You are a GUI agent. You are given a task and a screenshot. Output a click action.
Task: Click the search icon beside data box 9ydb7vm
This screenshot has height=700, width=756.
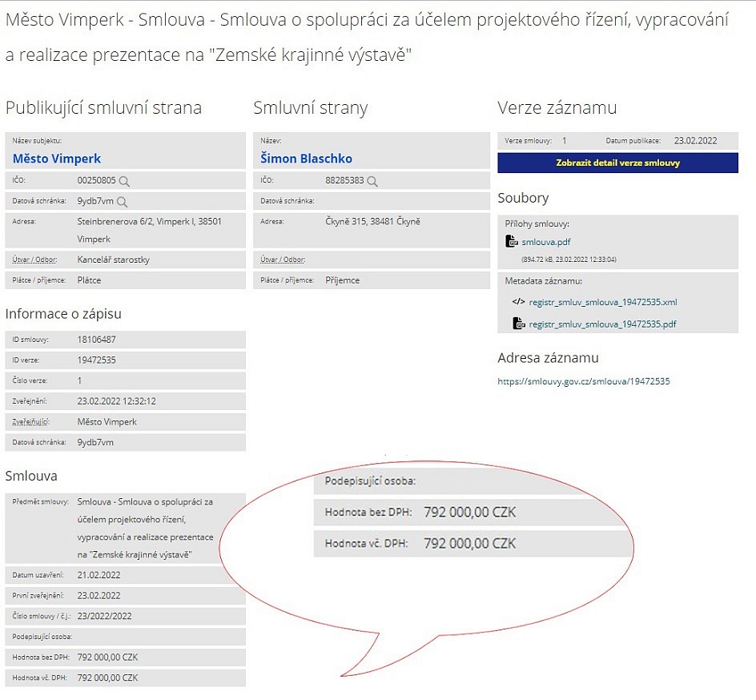pyautogui.click(x=122, y=202)
